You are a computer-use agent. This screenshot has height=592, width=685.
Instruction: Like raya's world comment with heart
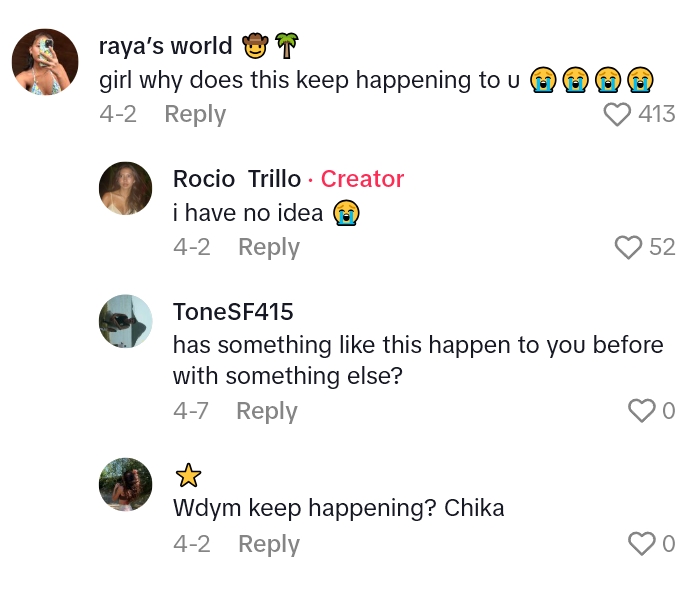[x=618, y=115]
